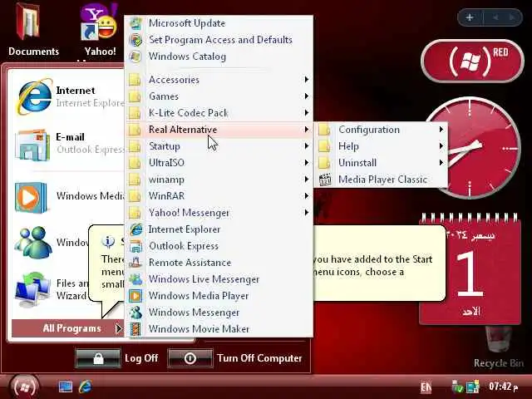Click the Internet Explorer icon in programs list
Image resolution: width=532 pixels, height=399 pixels.
pyautogui.click(x=135, y=229)
